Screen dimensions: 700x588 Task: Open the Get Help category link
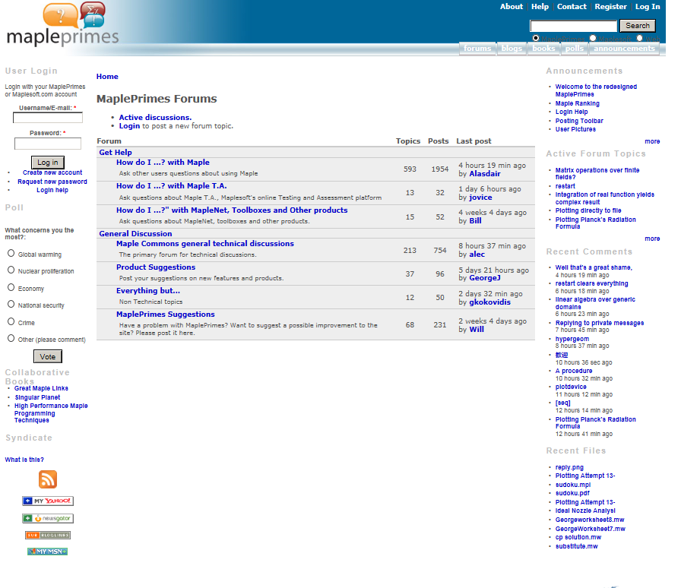click(116, 153)
